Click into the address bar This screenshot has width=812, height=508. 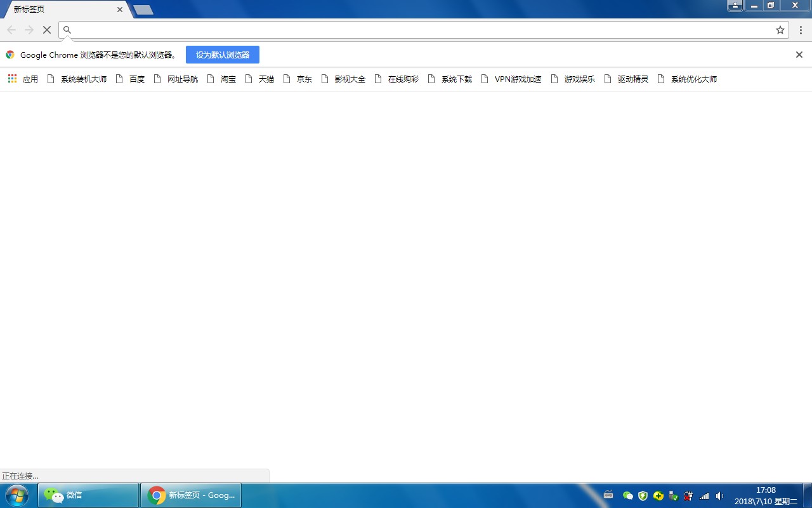419,30
